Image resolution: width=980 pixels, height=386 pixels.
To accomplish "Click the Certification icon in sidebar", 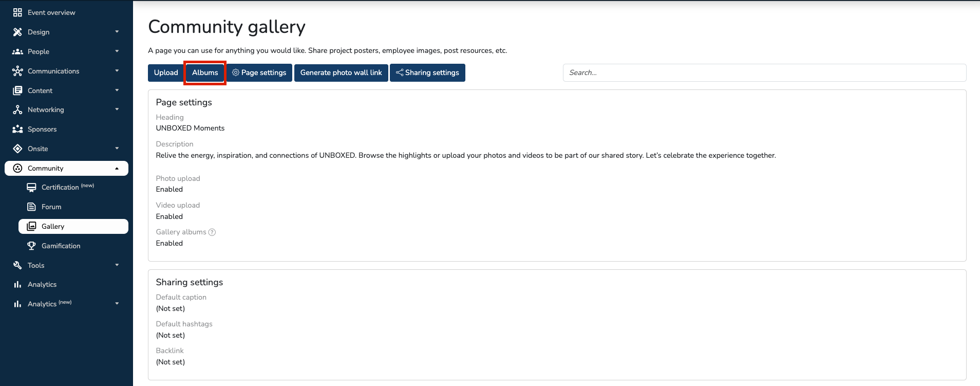I will pyautogui.click(x=31, y=187).
